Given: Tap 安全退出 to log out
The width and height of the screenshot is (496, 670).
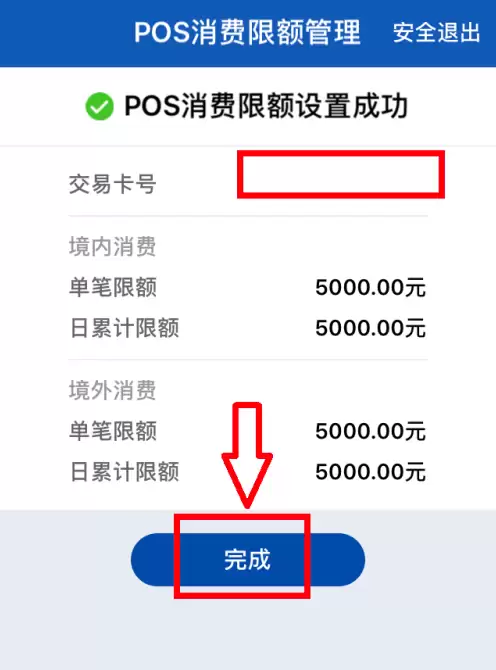Looking at the screenshot, I should pos(437,32).
